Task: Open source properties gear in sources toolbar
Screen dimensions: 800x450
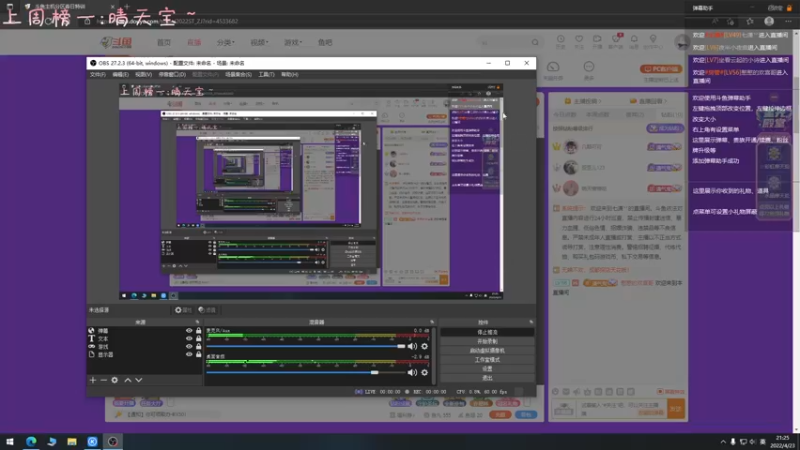Action: [115, 380]
